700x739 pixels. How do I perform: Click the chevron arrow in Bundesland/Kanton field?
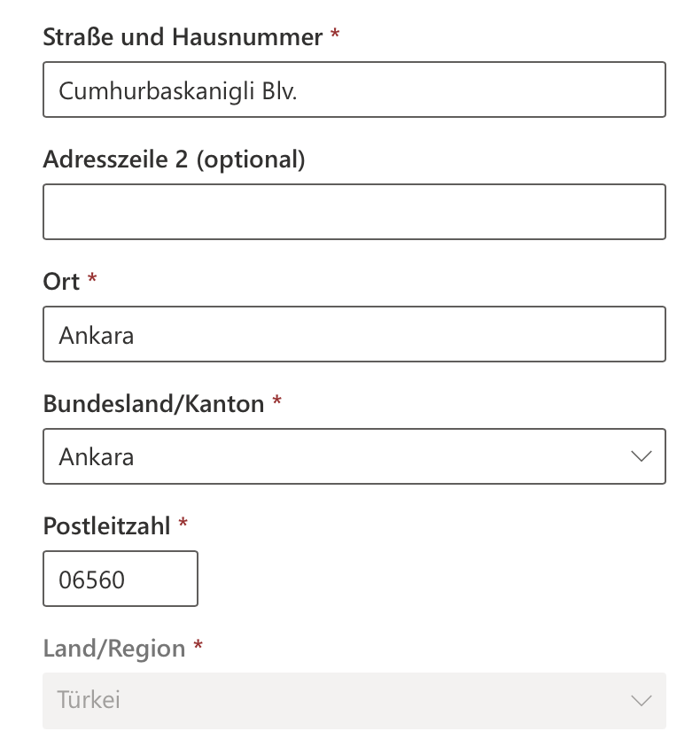pos(641,456)
